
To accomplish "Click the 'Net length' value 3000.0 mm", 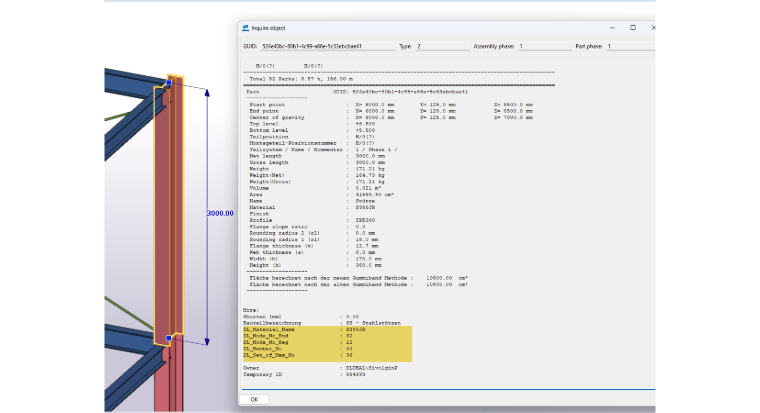I will (x=370, y=156).
